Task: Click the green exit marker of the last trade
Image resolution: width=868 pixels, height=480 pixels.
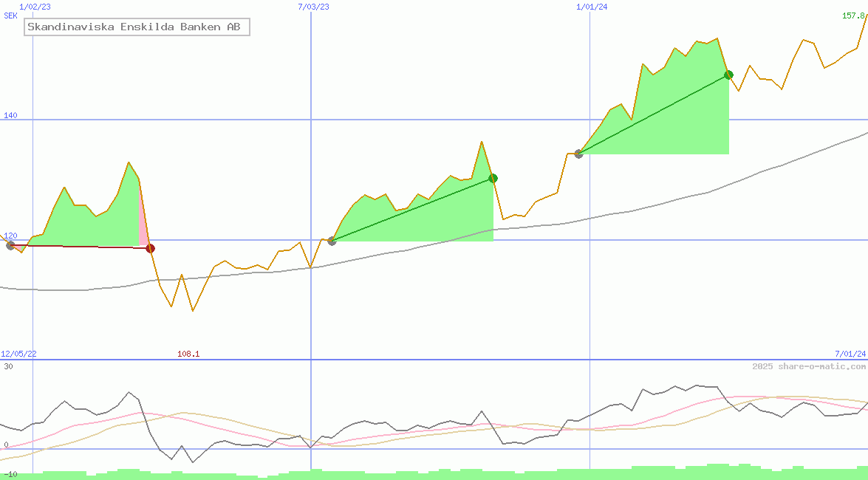Action: point(728,75)
